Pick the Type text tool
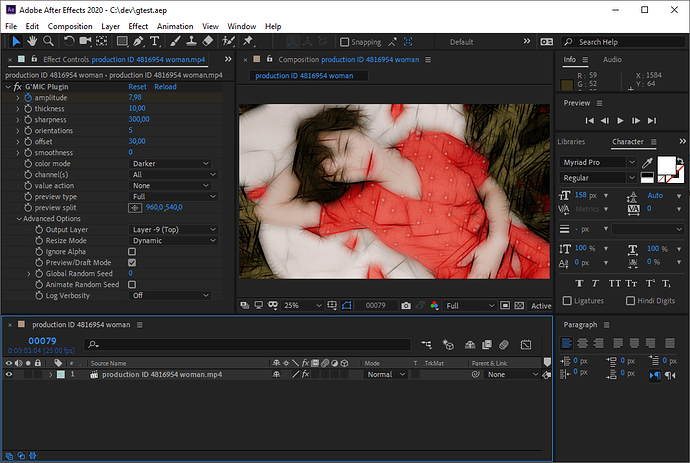Screen dimensions: 690x463 click(155, 42)
